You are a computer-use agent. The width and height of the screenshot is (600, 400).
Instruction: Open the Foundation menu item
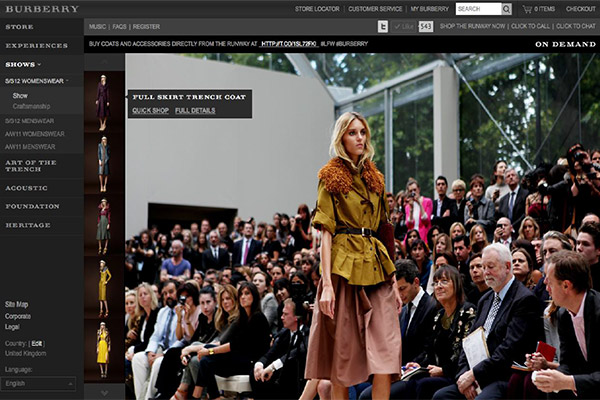(33, 207)
